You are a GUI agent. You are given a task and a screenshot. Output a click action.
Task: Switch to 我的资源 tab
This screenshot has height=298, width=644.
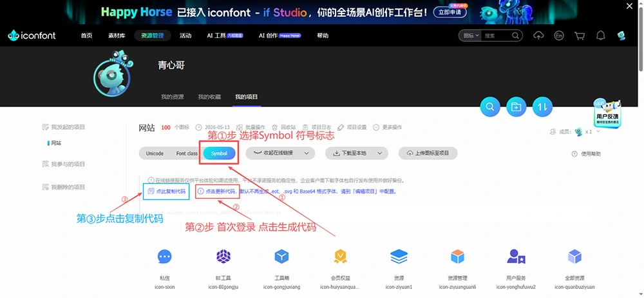[173, 97]
